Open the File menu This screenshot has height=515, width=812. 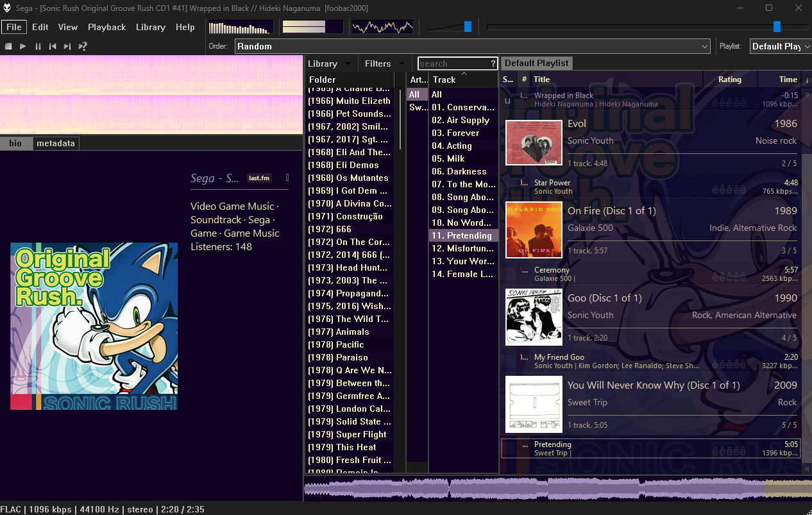(14, 27)
